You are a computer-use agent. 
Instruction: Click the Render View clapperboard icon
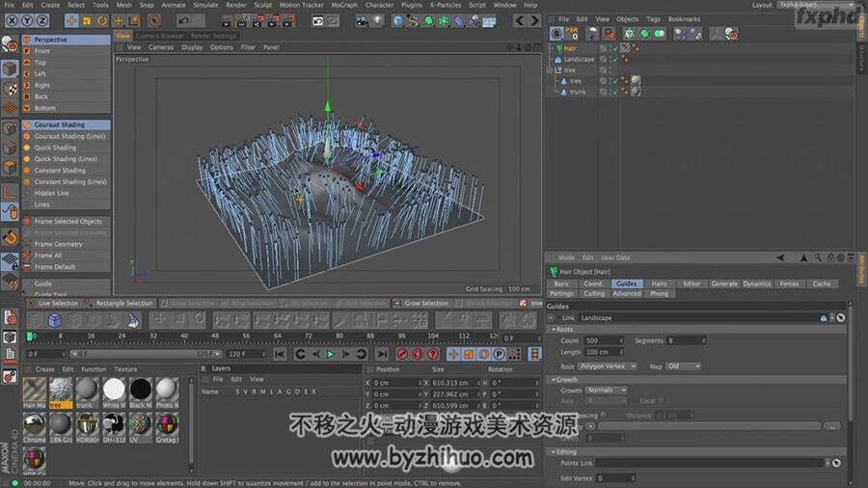[x=227, y=21]
